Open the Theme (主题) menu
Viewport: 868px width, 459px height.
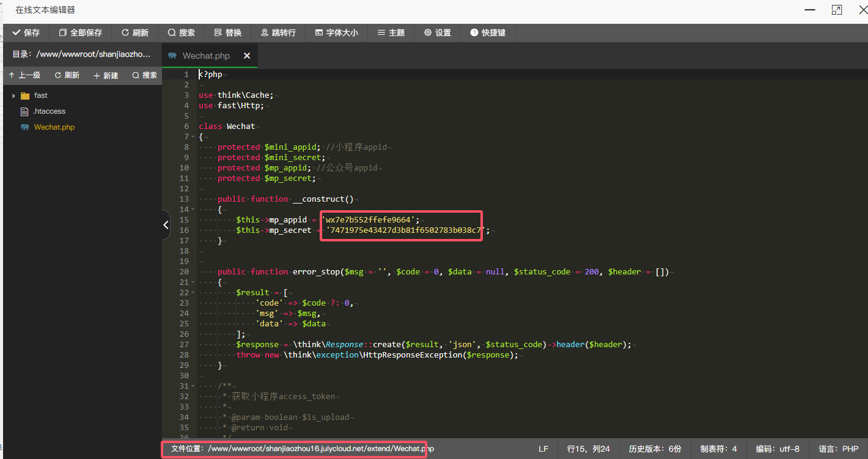coord(391,33)
